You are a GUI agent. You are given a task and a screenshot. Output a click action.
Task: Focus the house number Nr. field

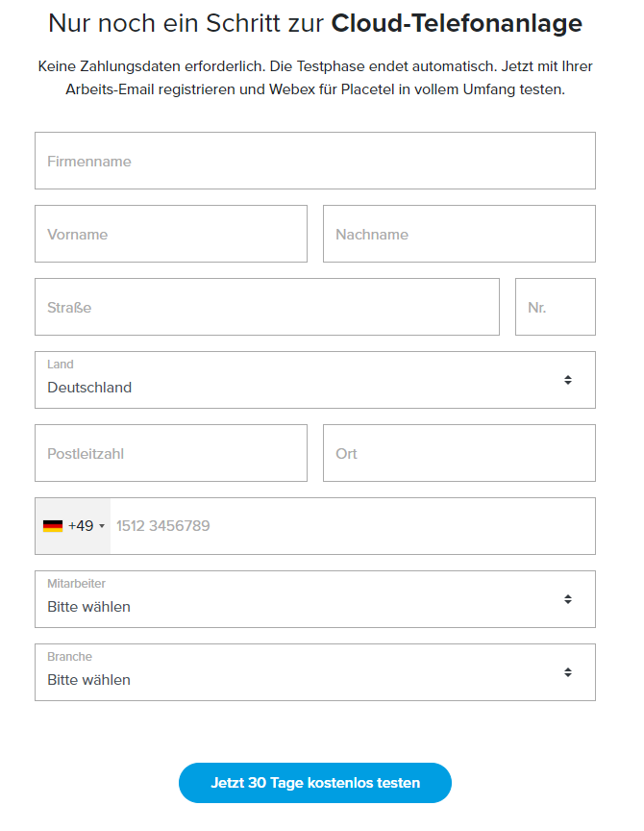[x=556, y=307]
